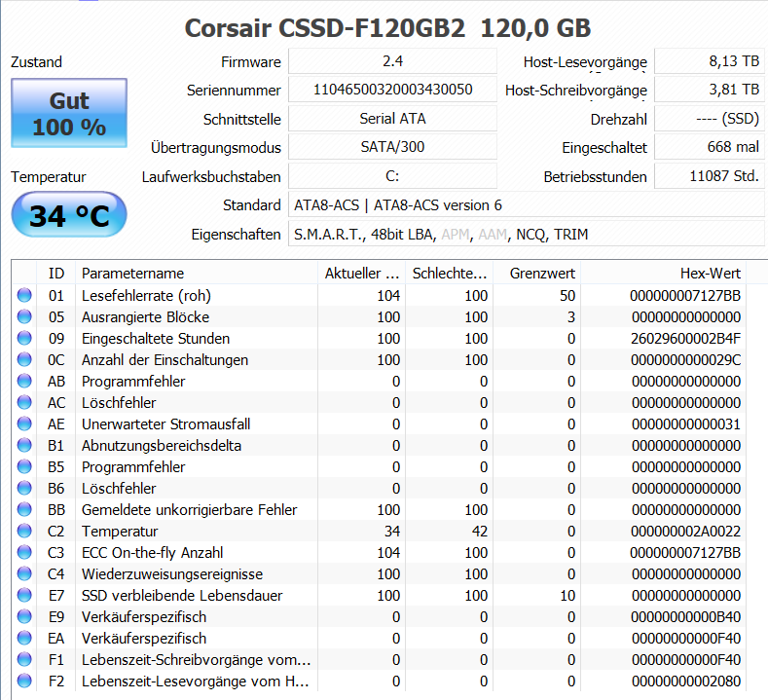Click the Eigenschaften field listing S.M.A.R.T. features
This screenshot has height=700, width=768.
[x=527, y=235]
